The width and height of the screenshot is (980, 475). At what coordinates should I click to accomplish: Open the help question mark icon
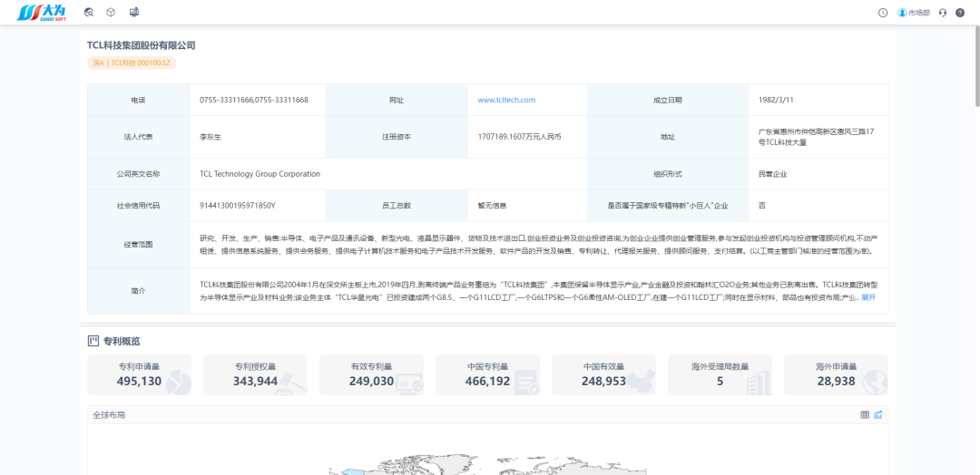960,13
